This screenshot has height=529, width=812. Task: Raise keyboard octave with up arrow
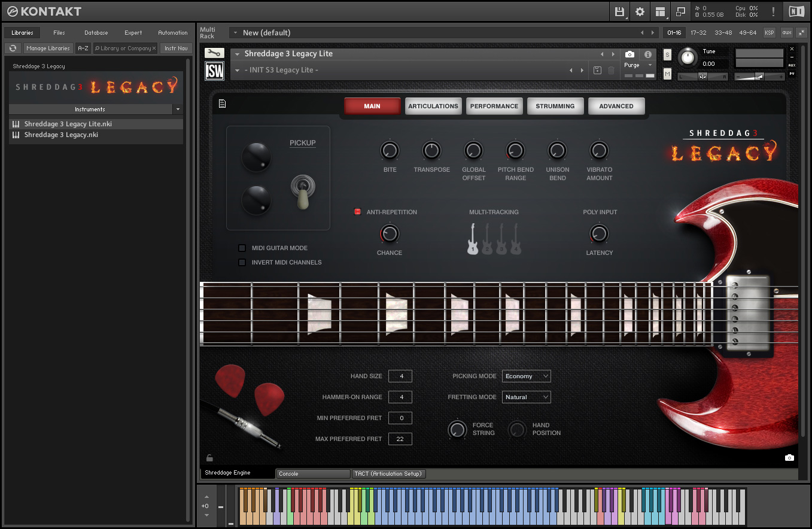pos(206,497)
